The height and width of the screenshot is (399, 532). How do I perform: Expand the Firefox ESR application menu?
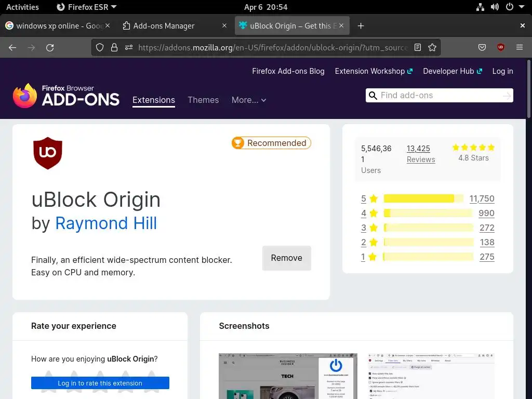click(87, 7)
